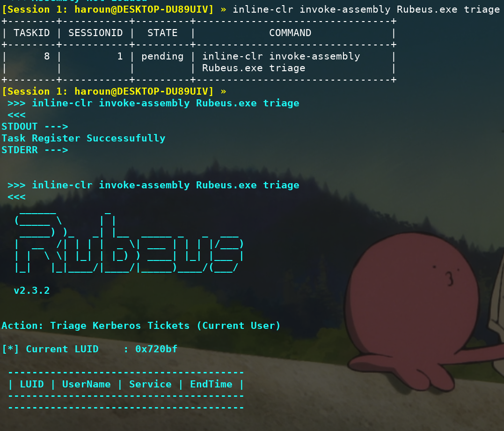This screenshot has width=504, height=431.
Task: Click the 'EndTime' header in ticket table
Action: pos(211,384)
